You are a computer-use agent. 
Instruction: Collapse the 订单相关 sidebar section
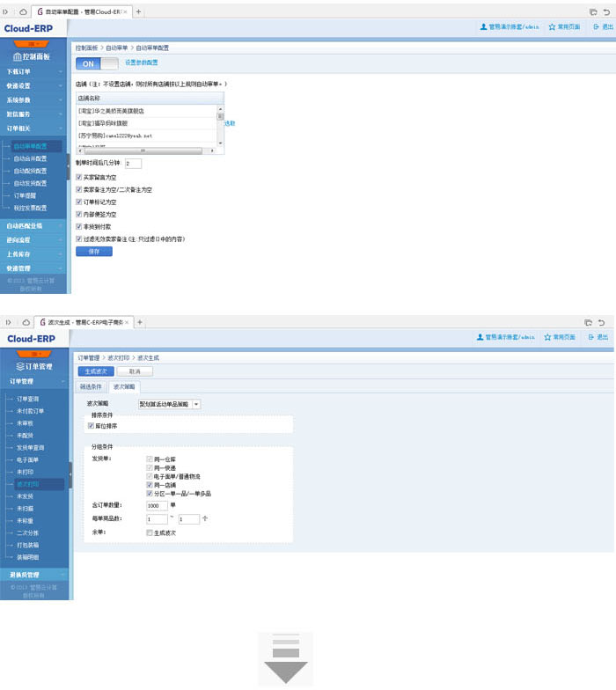pyautogui.click(x=33, y=128)
